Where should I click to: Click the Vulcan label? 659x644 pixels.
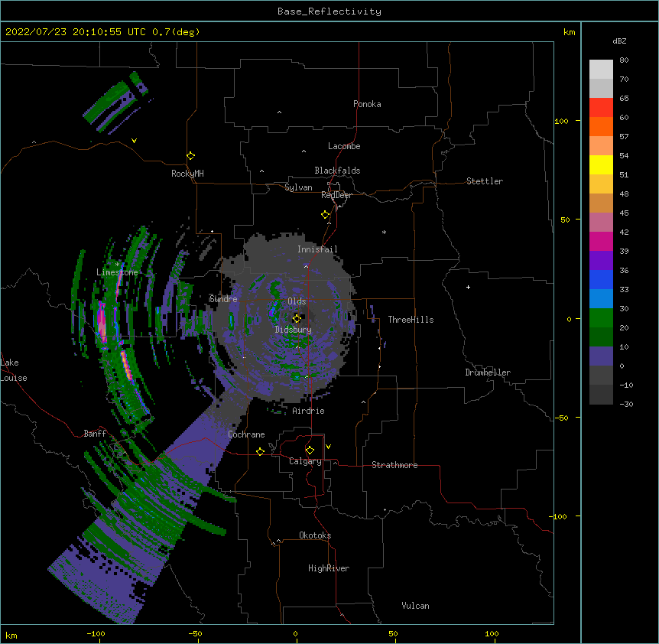[416, 606]
